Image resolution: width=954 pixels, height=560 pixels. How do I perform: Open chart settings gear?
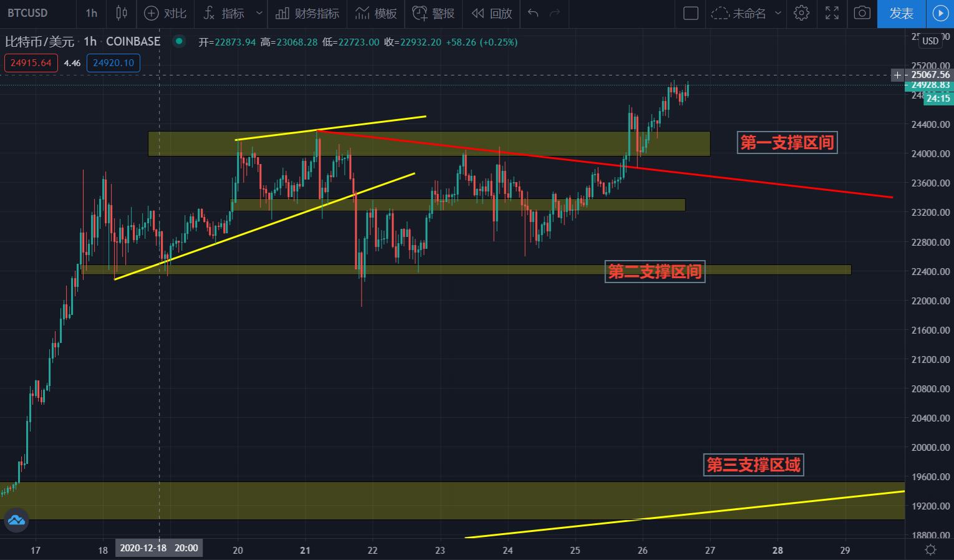point(802,13)
